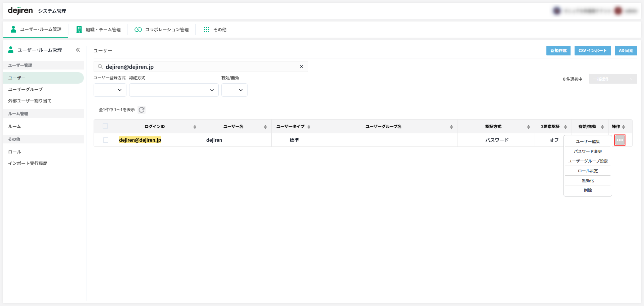
Task: Select インポート実行履歴 in sidebar
Action: point(28,163)
